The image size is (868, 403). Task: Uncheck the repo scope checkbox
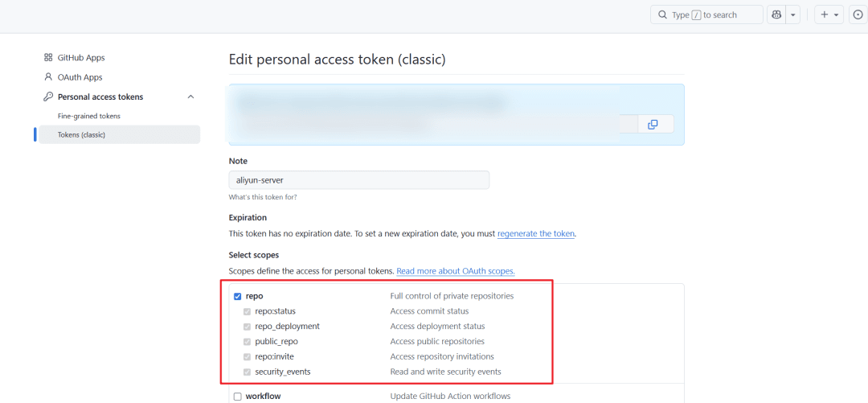[237, 296]
